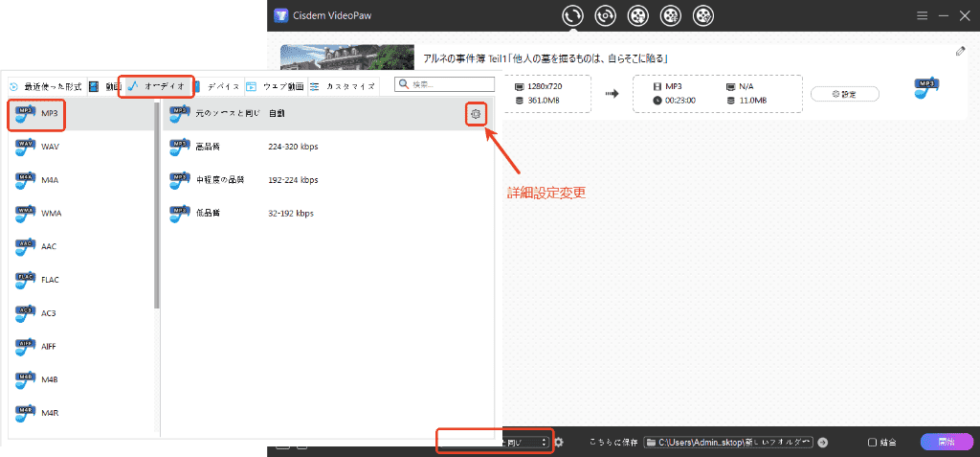This screenshot has height=457, width=980.
Task: Switch to the second circular rip mode icon
Action: [x=605, y=15]
